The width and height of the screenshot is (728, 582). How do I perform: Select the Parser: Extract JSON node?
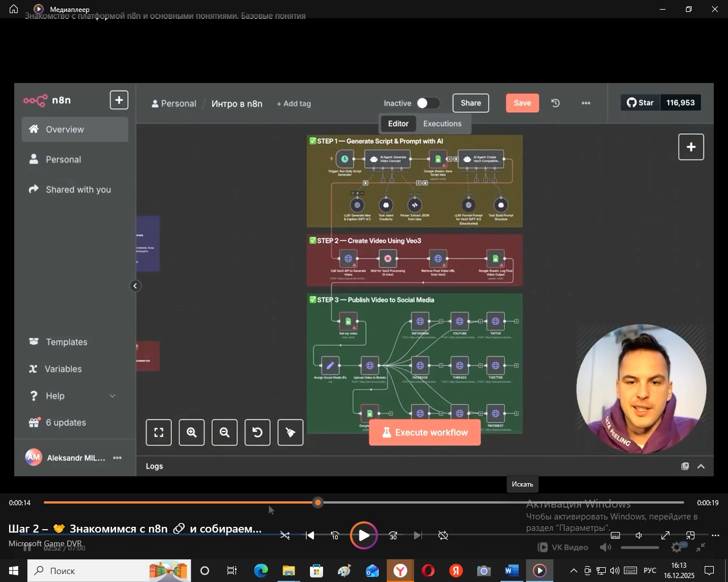[415, 205]
